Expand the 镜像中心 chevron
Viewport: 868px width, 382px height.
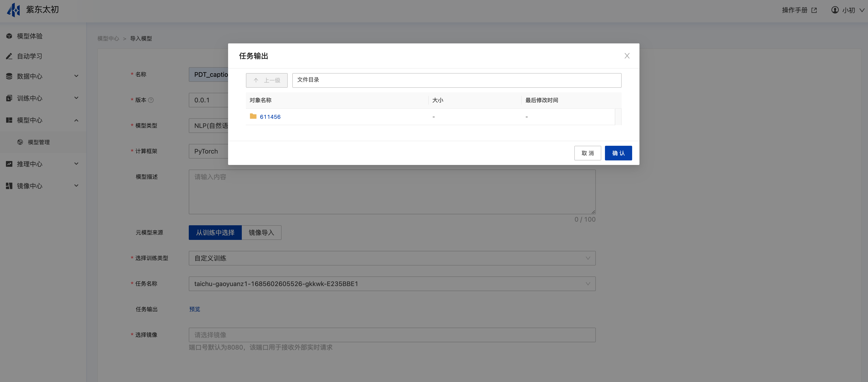(x=77, y=186)
